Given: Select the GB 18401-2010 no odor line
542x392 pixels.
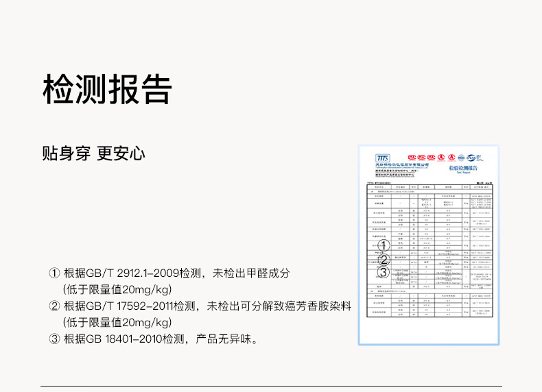Looking at the screenshot, I should tap(154, 339).
